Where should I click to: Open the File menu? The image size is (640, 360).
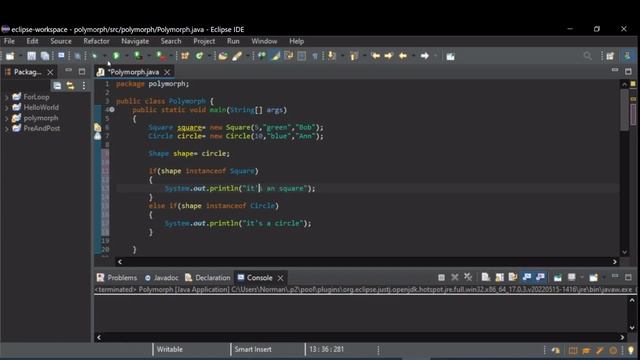tap(9, 41)
